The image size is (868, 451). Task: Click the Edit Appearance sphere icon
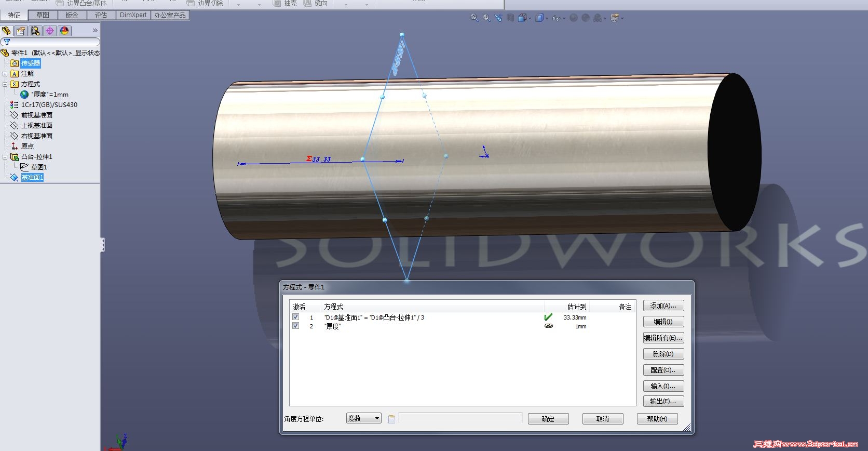click(574, 18)
